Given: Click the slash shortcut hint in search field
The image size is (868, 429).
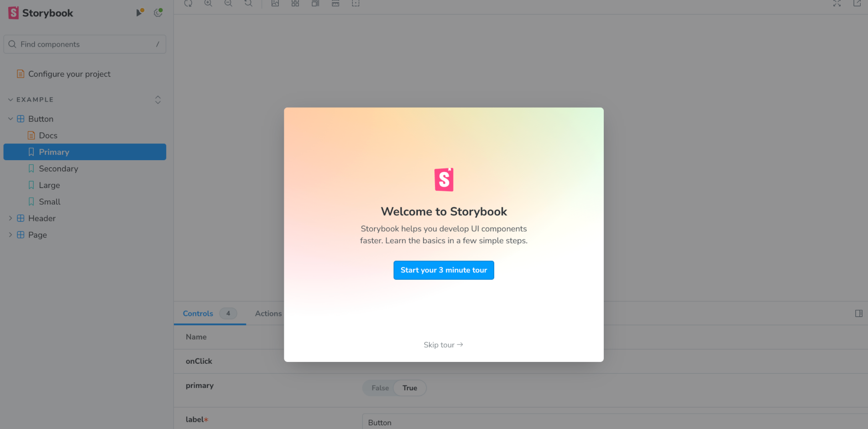Looking at the screenshot, I should [157, 44].
